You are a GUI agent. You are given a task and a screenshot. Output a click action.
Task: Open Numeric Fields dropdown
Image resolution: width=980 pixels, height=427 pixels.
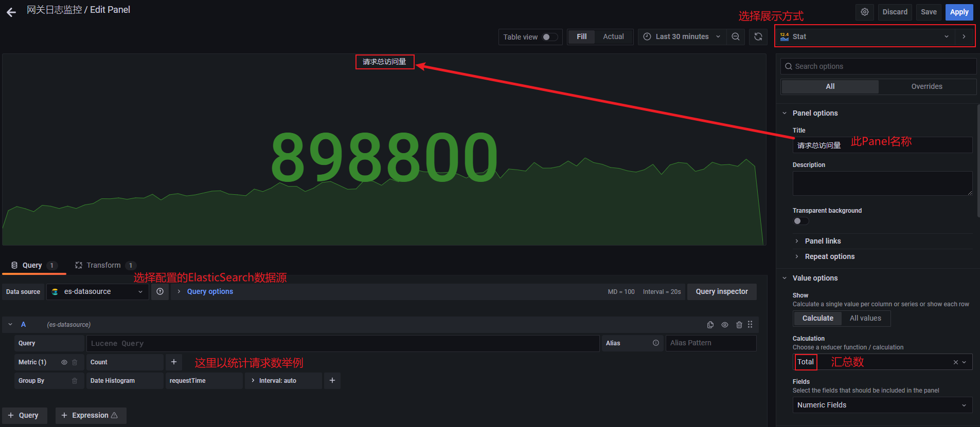(882, 405)
